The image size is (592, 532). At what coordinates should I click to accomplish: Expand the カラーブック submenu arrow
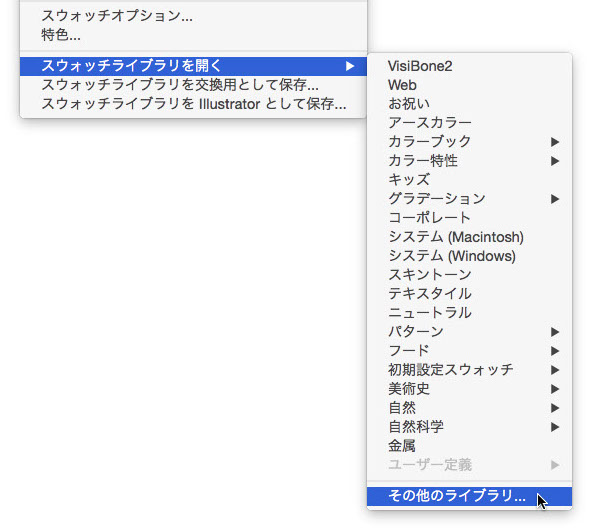[x=555, y=142]
